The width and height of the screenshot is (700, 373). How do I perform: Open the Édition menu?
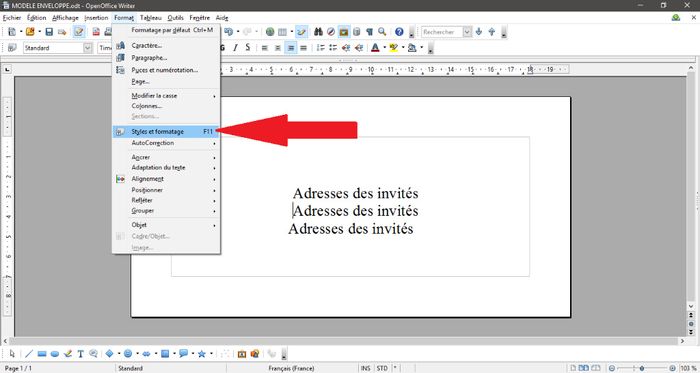[37, 18]
